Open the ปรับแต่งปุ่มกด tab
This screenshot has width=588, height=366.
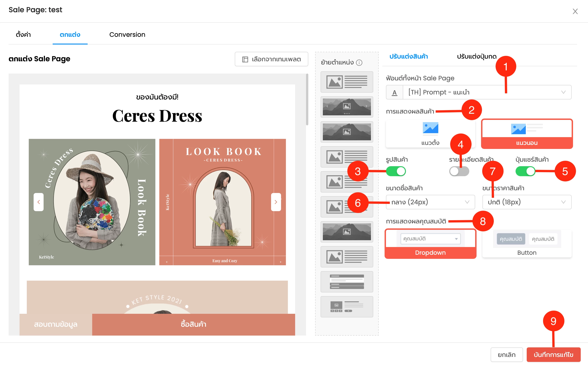click(477, 56)
